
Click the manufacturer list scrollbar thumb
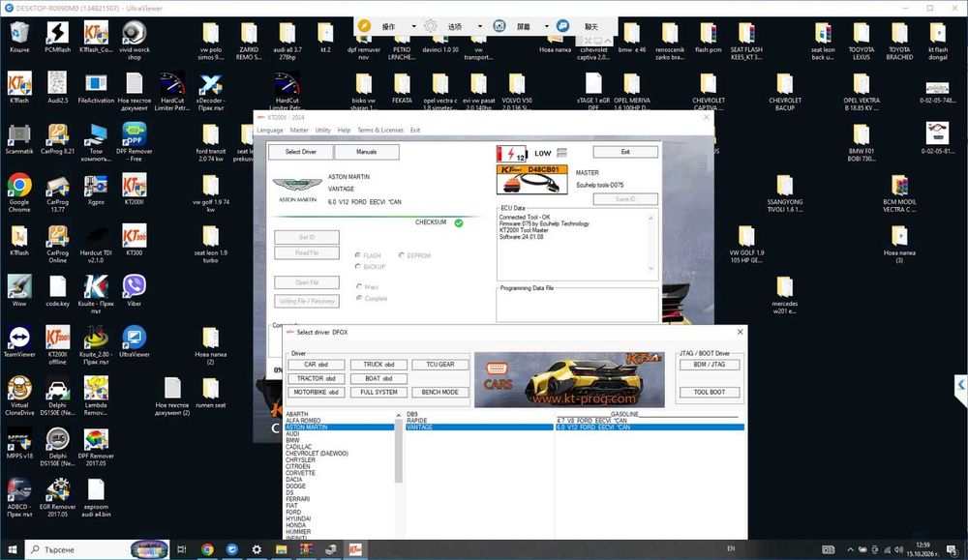[399, 450]
